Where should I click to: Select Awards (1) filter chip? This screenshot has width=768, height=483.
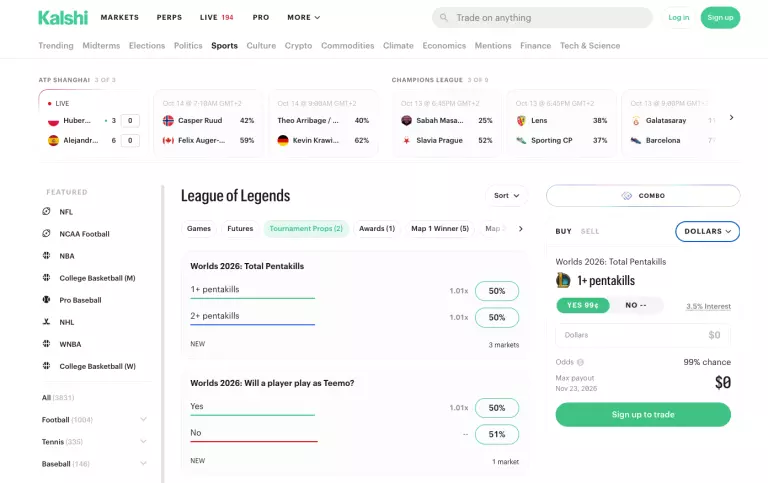[377, 229]
